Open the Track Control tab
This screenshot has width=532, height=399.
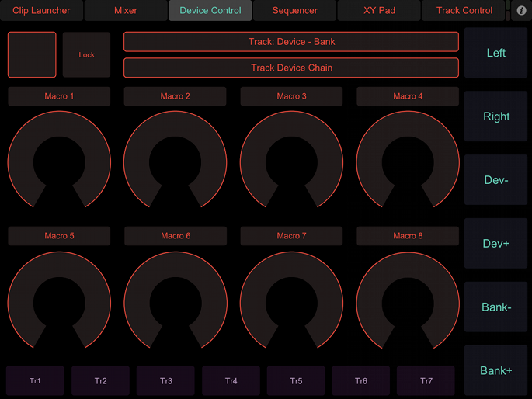point(464,11)
